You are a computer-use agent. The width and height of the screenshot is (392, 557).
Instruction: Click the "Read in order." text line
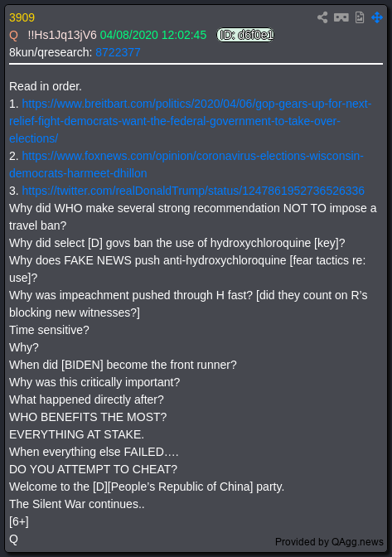(x=46, y=86)
